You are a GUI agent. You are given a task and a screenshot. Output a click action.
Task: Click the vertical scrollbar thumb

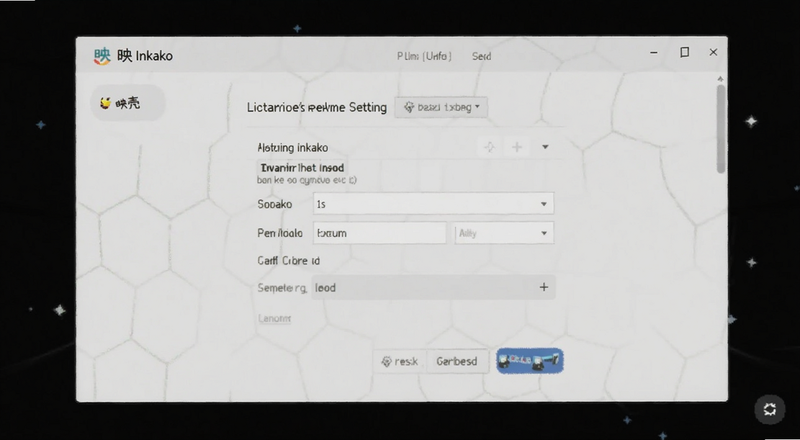click(x=720, y=129)
